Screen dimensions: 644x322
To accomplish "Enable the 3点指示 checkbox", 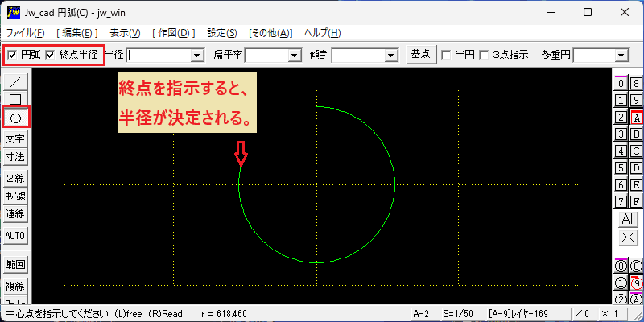I will (485, 55).
